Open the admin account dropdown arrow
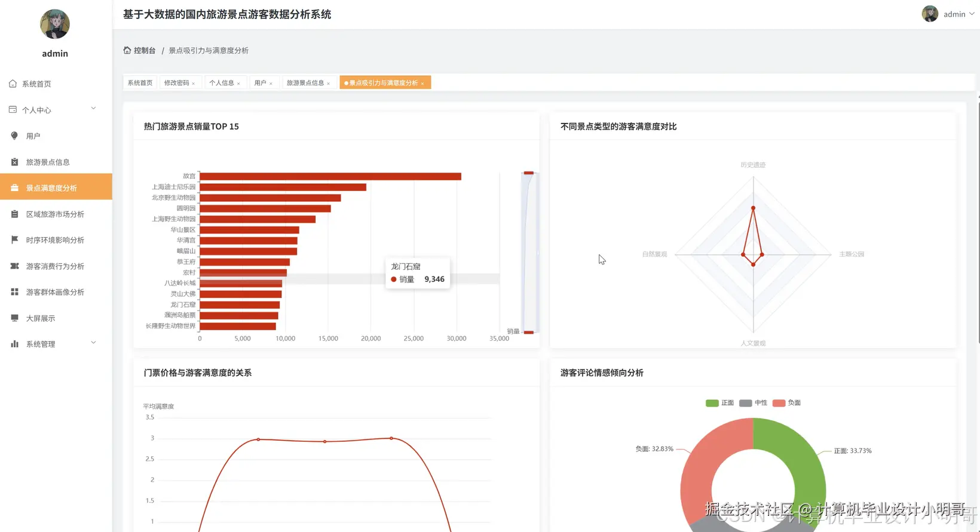Image resolution: width=980 pixels, height=532 pixels. point(972,14)
